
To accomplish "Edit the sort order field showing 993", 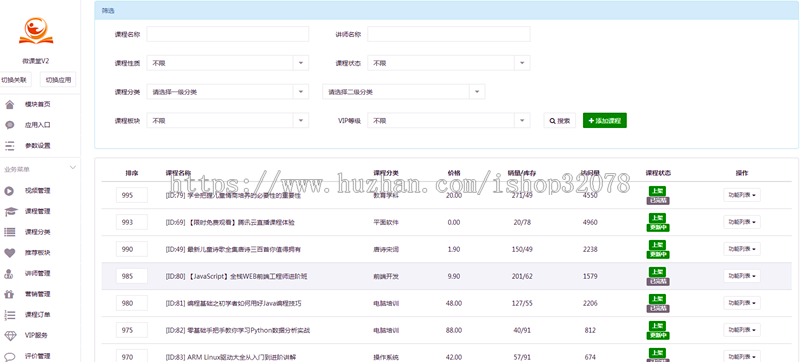I will 132,222.
